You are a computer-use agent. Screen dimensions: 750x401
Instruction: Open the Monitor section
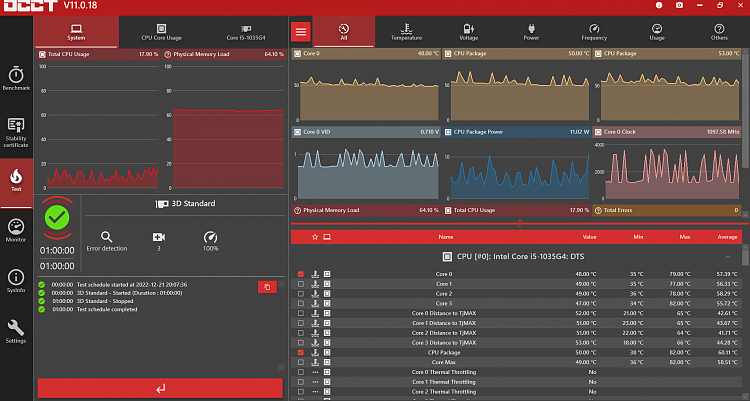[16, 230]
